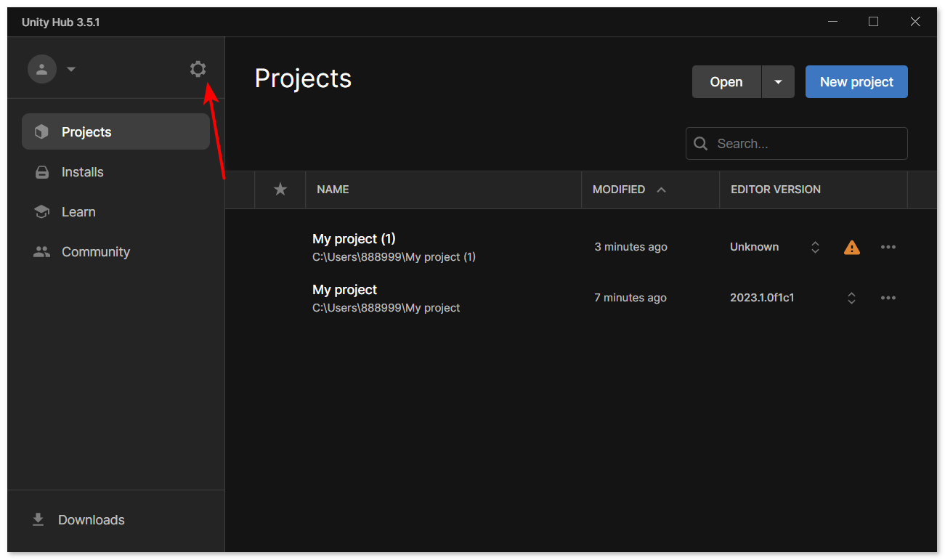Click the Downloads arrow icon
The height and width of the screenshot is (560, 945).
(x=38, y=520)
